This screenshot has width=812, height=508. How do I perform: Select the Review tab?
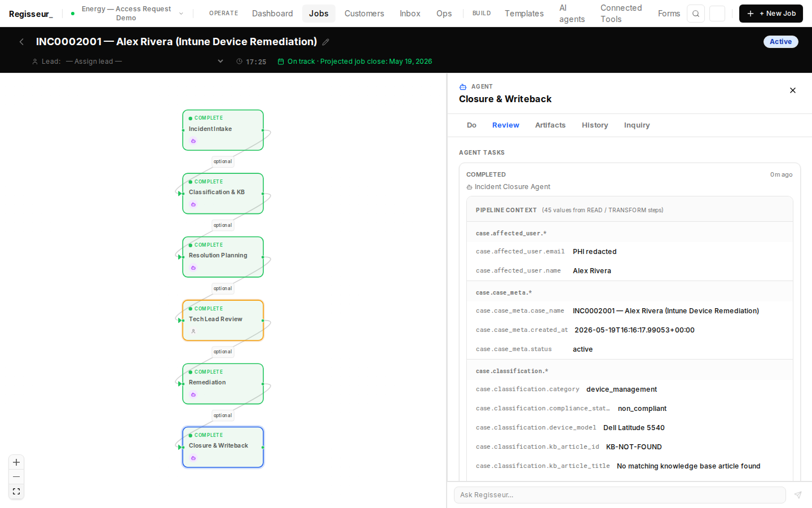505,125
